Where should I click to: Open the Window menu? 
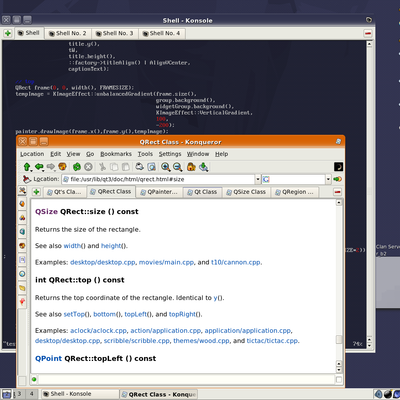pyautogui.click(x=198, y=154)
